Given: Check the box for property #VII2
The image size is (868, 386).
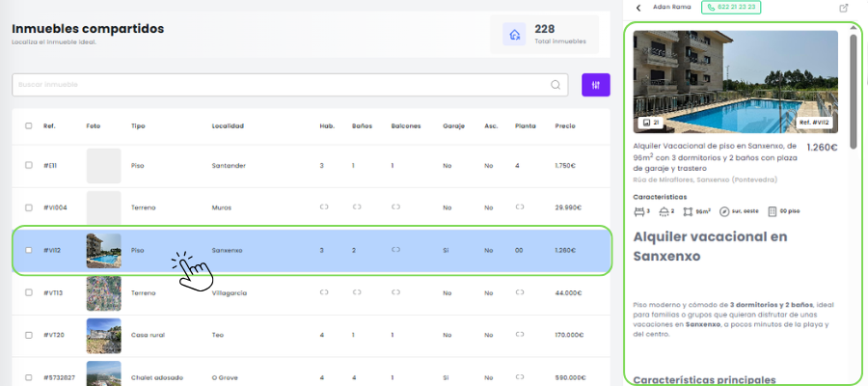Looking at the screenshot, I should [29, 250].
